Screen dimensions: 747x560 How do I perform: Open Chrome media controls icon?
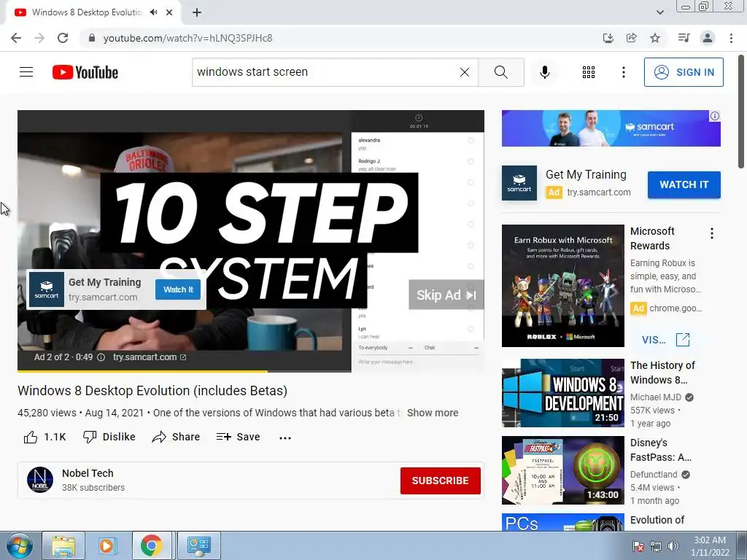click(x=684, y=38)
